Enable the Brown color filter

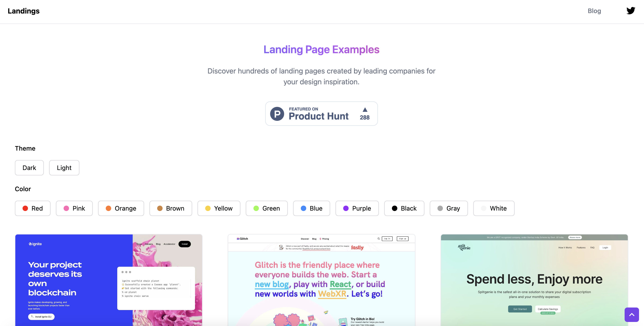171,208
